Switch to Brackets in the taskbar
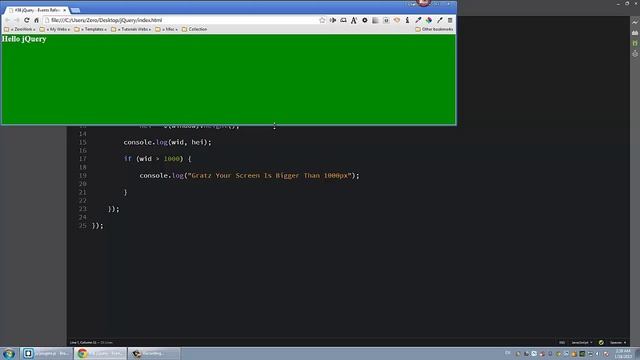Screen dimensions: 640x360 46,353
